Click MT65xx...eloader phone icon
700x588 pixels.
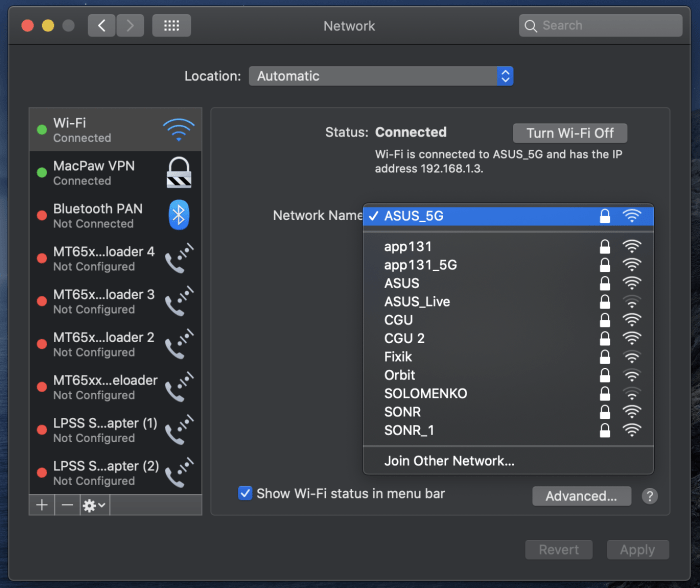[179, 387]
